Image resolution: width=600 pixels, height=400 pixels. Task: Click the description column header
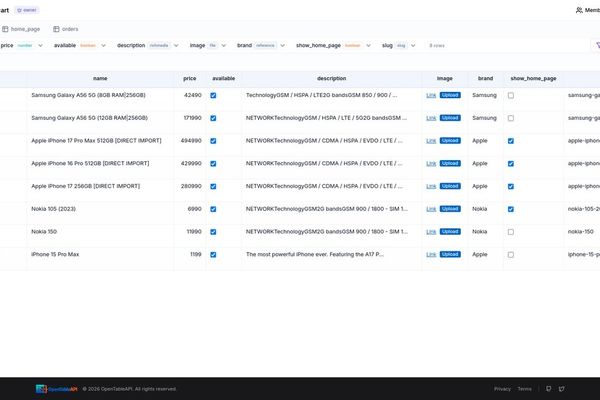331,78
